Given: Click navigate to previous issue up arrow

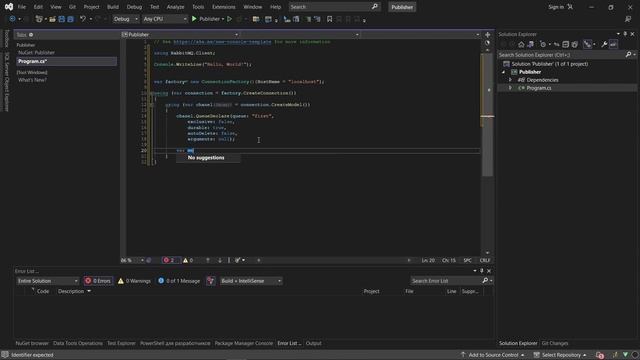Looking at the screenshot, I should [208, 260].
